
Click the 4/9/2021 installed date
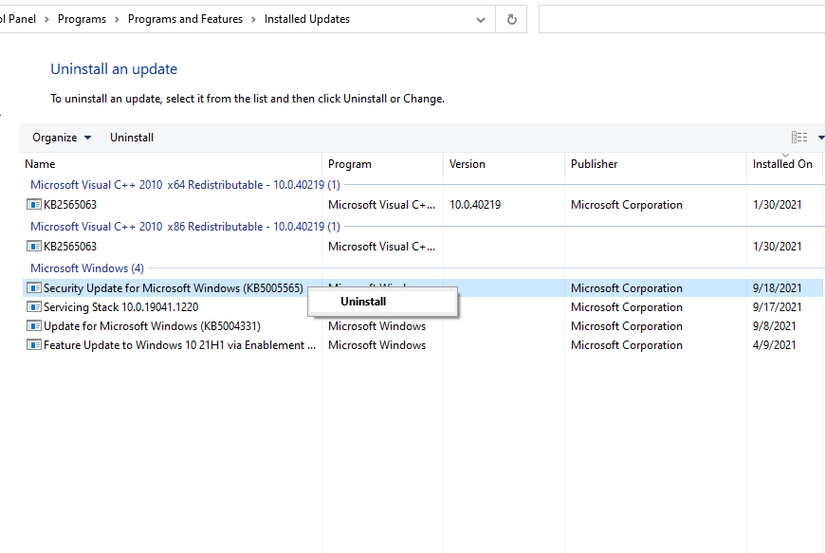(774, 345)
